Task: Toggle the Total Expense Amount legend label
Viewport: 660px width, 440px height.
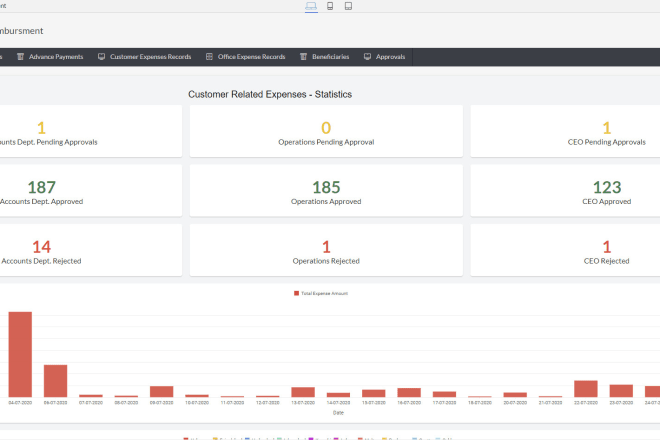Action: tap(325, 293)
